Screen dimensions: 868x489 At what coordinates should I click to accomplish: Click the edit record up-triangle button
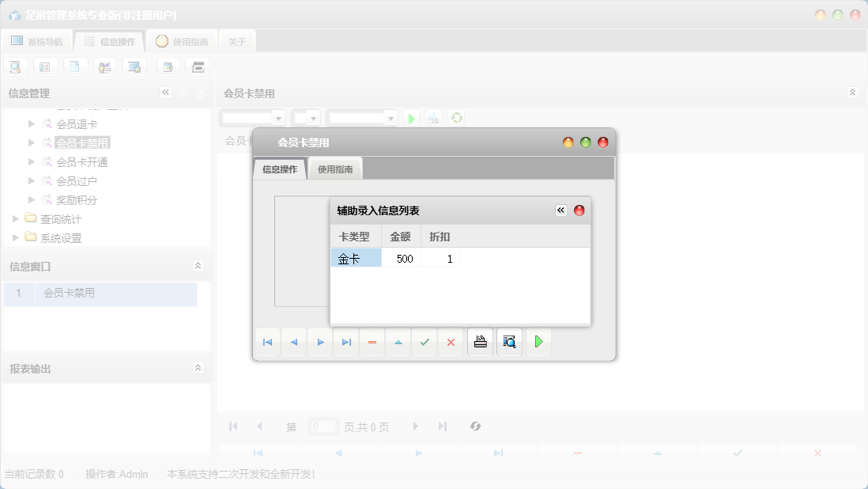398,343
